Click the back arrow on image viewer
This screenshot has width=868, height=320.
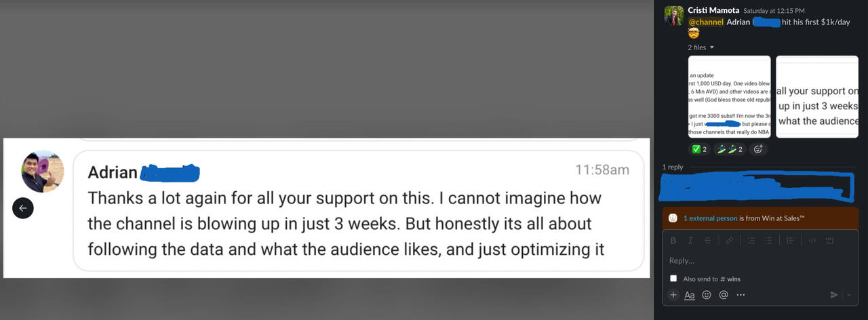22,208
